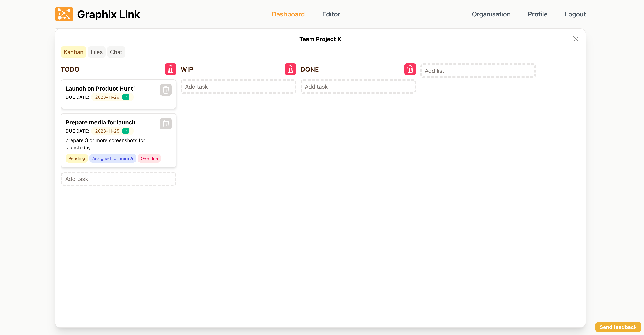Click the Graphix Link brand name
The width and height of the screenshot is (644, 335).
click(108, 14)
